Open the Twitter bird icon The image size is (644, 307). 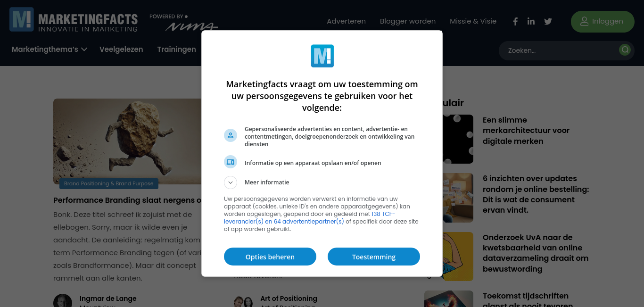pyautogui.click(x=548, y=21)
